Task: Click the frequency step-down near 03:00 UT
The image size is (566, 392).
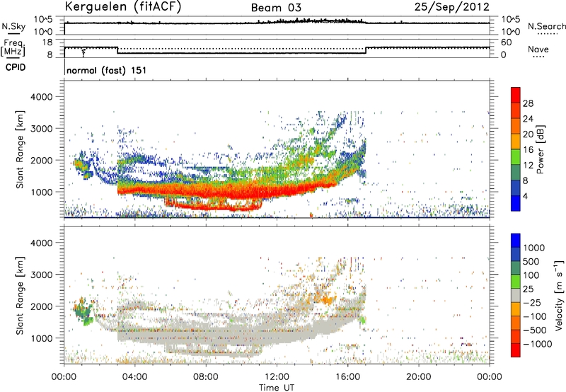Action: (117, 50)
